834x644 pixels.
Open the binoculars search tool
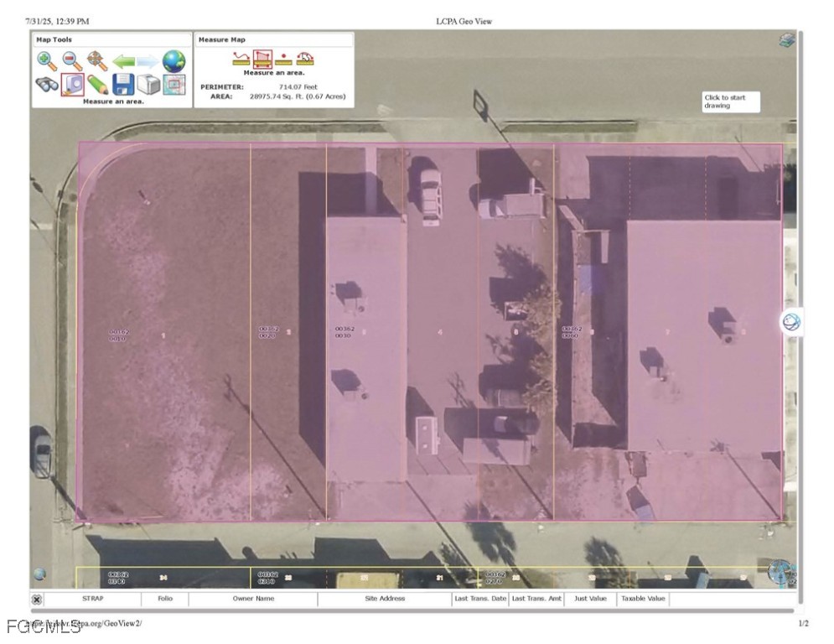pos(47,85)
